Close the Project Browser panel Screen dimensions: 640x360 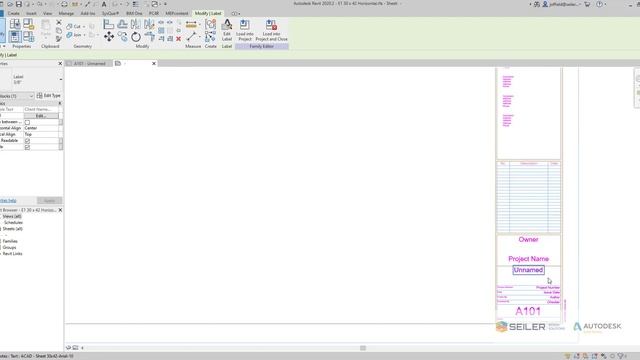[60, 210]
